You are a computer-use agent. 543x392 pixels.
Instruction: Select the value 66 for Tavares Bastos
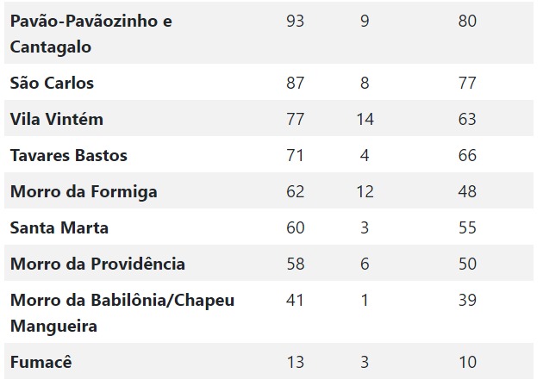467,155
